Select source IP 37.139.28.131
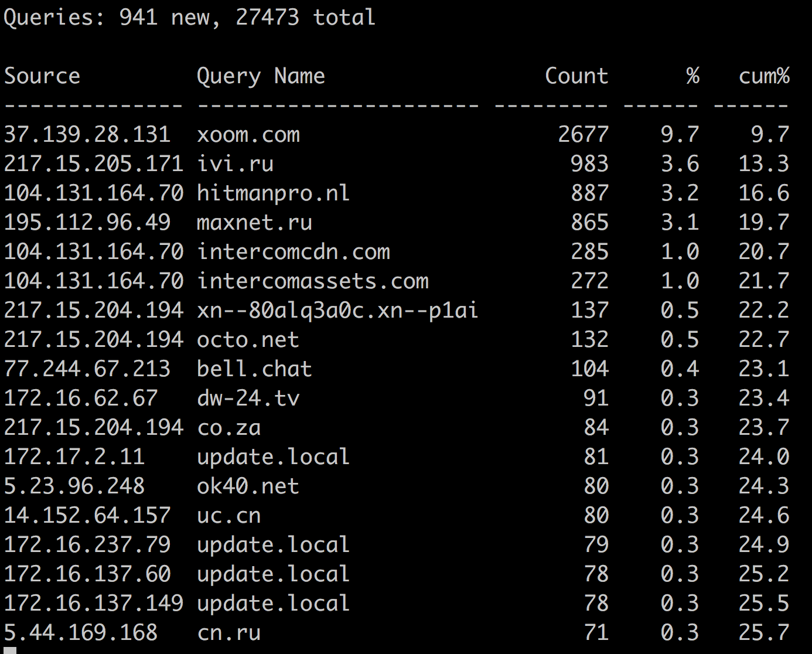This screenshot has width=812, height=654. click(87, 135)
